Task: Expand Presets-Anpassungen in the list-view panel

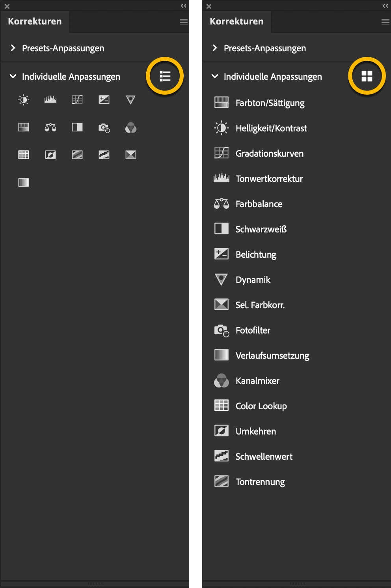Action: [215, 48]
